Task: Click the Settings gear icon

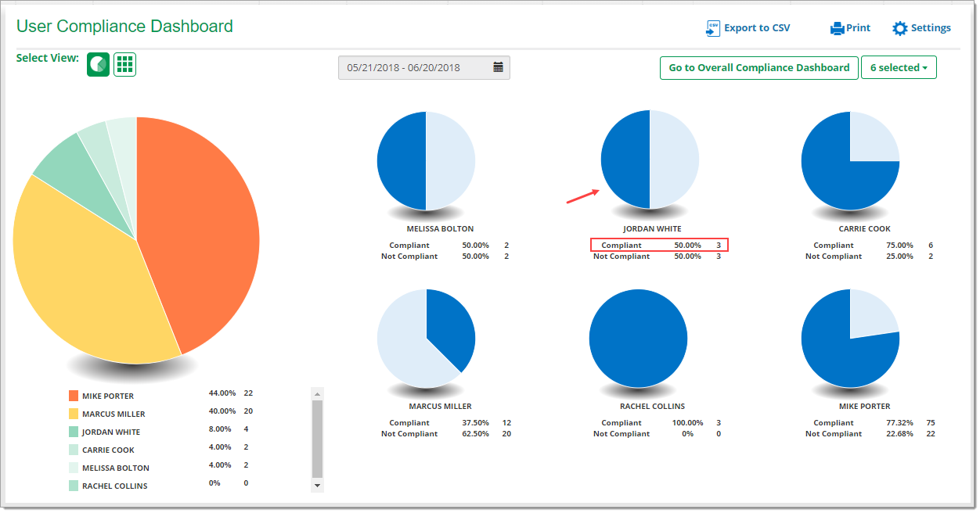Action: coord(900,28)
